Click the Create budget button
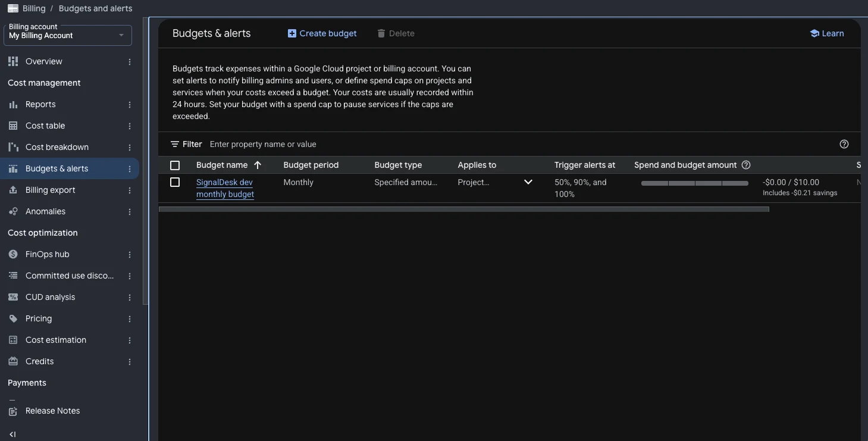 322,33
